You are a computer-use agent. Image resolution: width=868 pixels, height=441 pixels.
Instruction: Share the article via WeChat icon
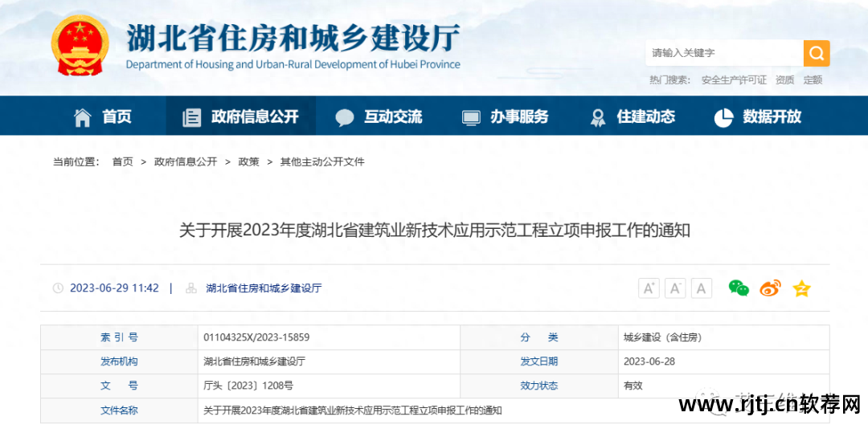tap(739, 288)
